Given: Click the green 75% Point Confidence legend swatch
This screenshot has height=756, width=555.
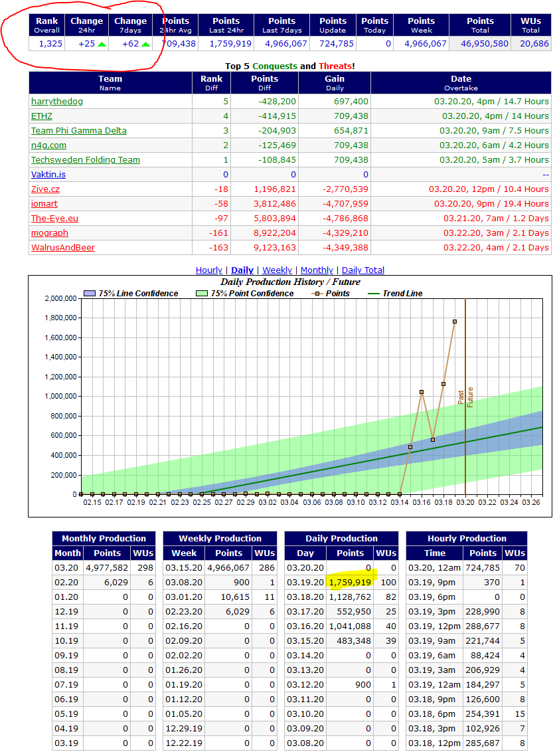Looking at the screenshot, I should 202,293.
